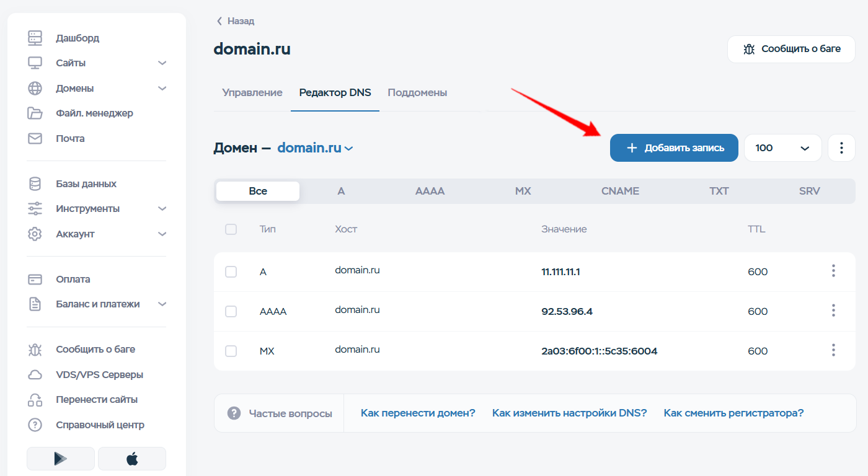Check the box for the MX record
This screenshot has width=868, height=476.
(x=231, y=351)
